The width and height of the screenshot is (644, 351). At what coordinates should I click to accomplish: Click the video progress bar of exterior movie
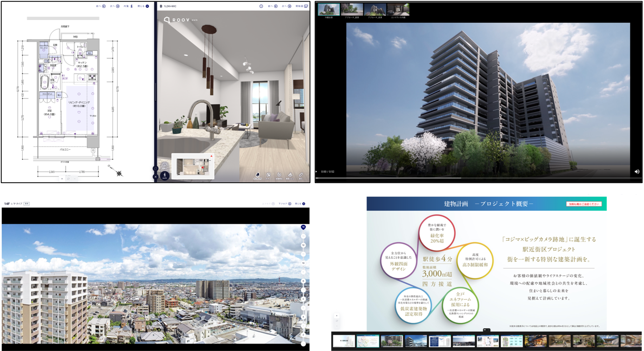click(x=478, y=178)
